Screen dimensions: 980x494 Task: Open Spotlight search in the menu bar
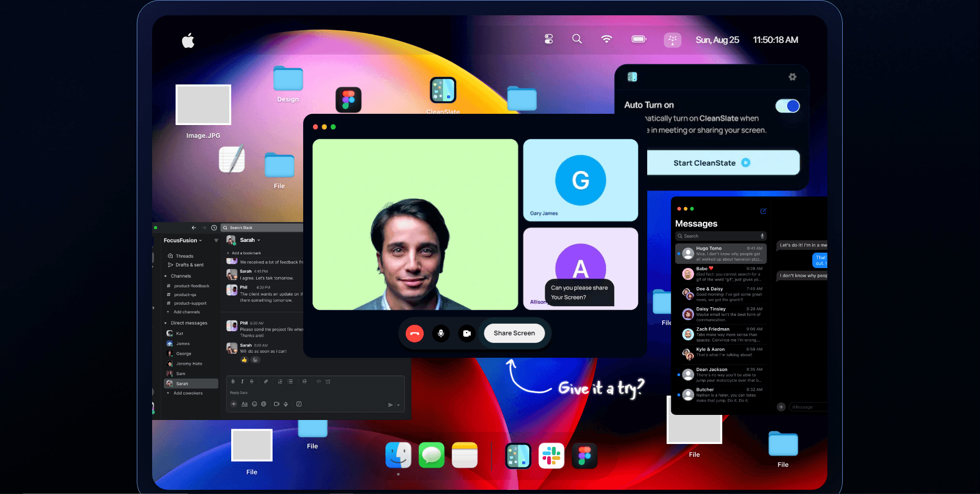tap(577, 39)
